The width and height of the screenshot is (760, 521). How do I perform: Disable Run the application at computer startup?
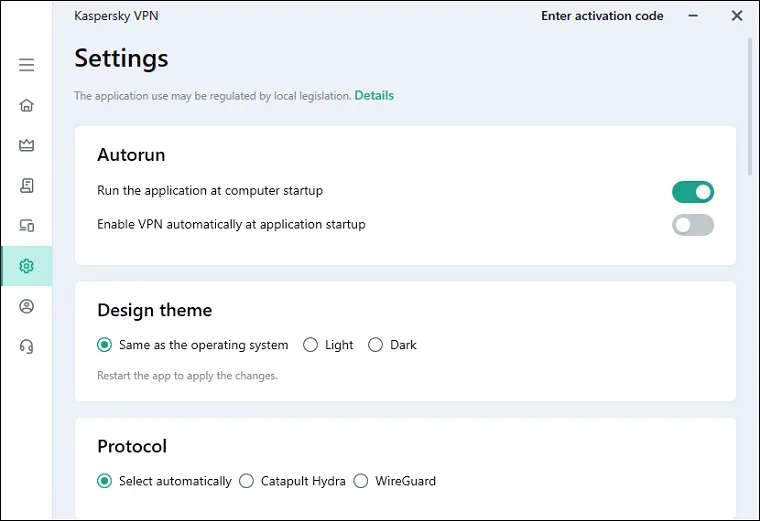click(693, 192)
